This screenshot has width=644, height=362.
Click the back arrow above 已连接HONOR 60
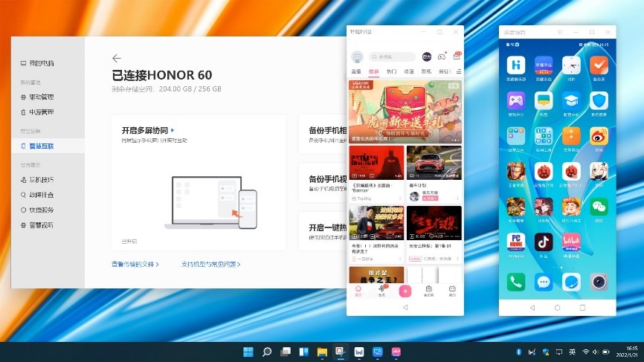116,58
